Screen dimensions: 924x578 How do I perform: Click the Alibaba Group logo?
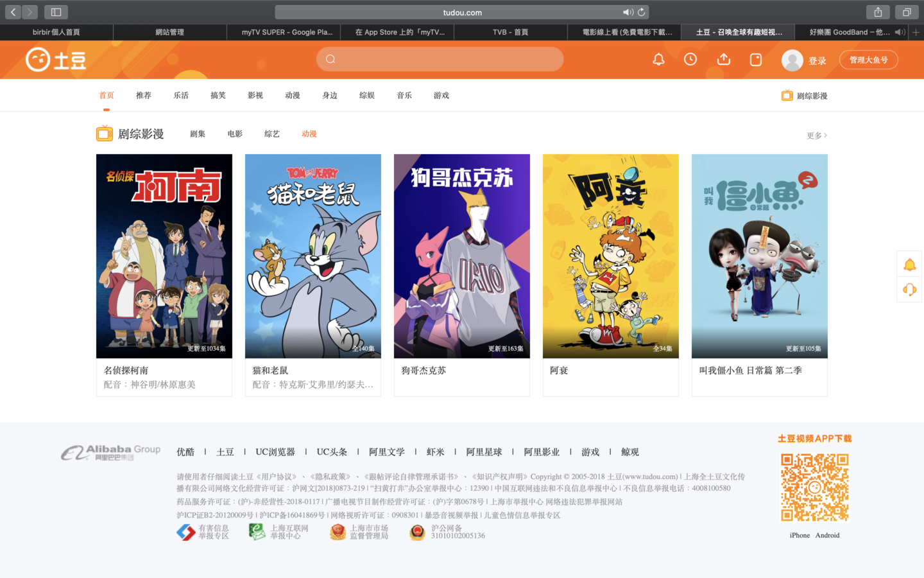(110, 452)
